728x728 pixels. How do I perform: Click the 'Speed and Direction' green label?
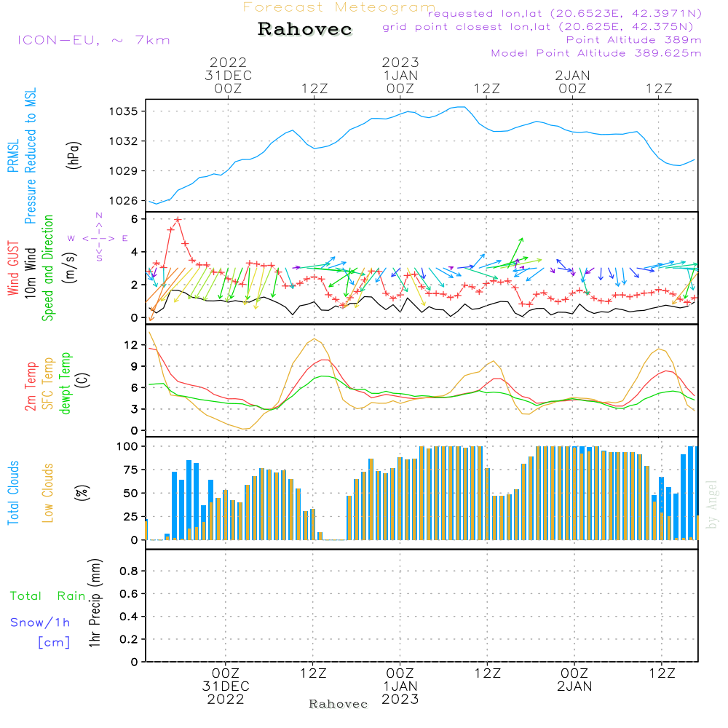(48, 268)
